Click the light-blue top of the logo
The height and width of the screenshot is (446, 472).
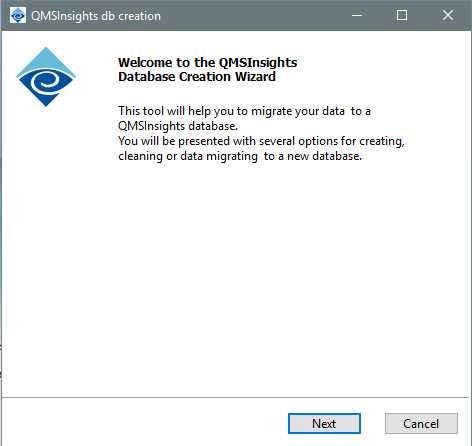(x=46, y=60)
